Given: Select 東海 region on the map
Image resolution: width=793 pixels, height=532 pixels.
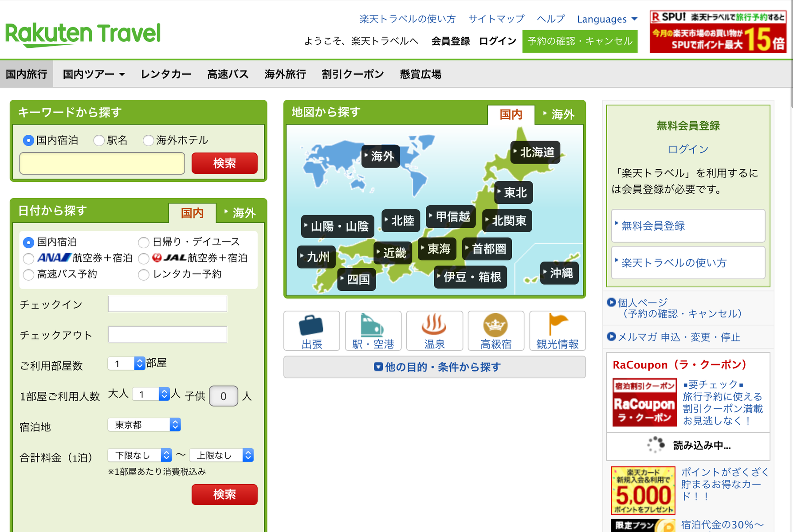Looking at the screenshot, I should coord(437,249).
